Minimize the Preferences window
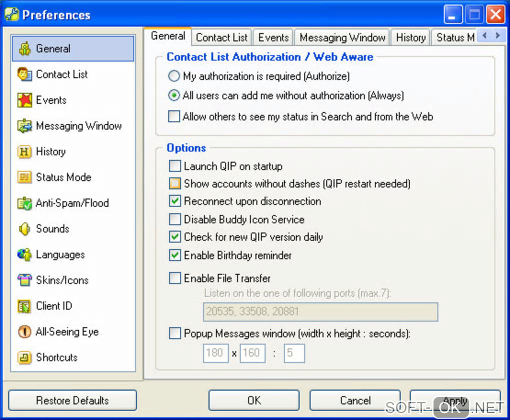510x420 pixels. [453, 14]
